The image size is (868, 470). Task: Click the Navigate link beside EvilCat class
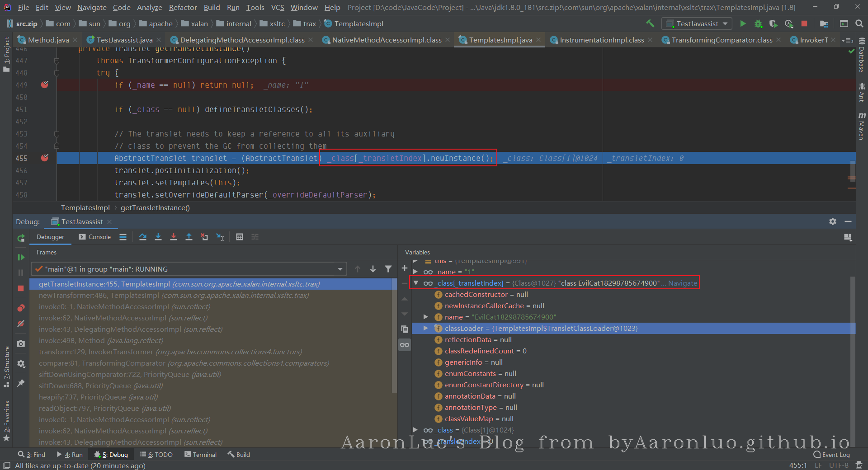pos(683,283)
